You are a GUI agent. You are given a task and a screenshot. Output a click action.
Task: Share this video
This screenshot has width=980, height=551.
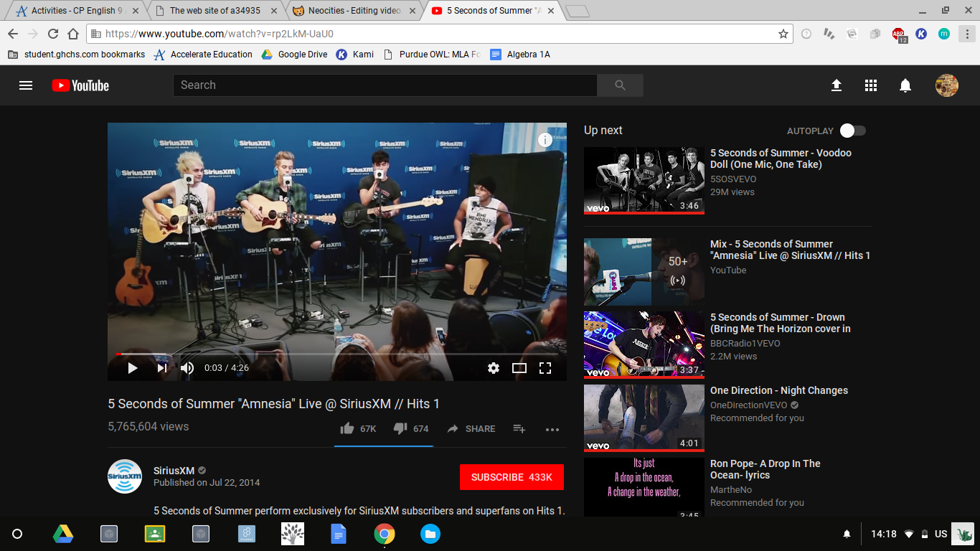[x=471, y=428]
